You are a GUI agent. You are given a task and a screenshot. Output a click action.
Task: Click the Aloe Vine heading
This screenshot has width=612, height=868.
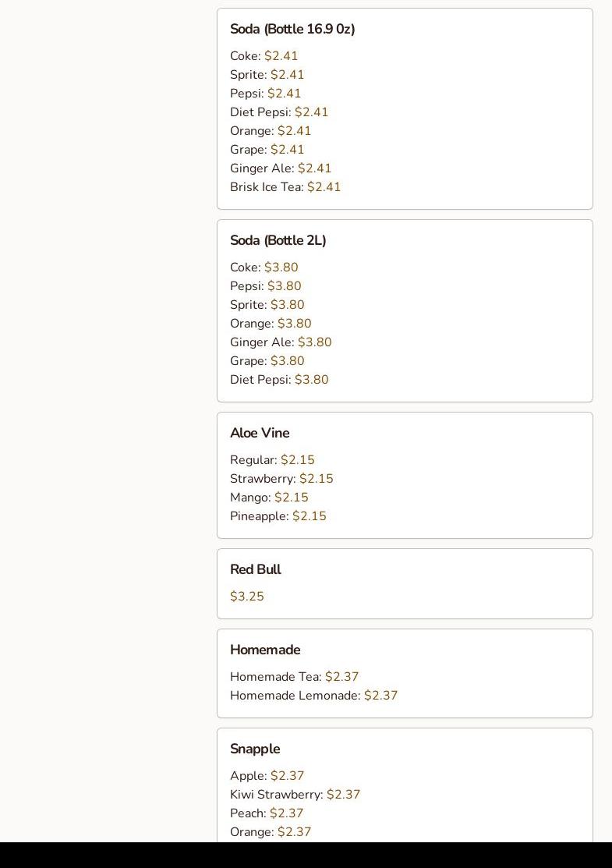259,433
